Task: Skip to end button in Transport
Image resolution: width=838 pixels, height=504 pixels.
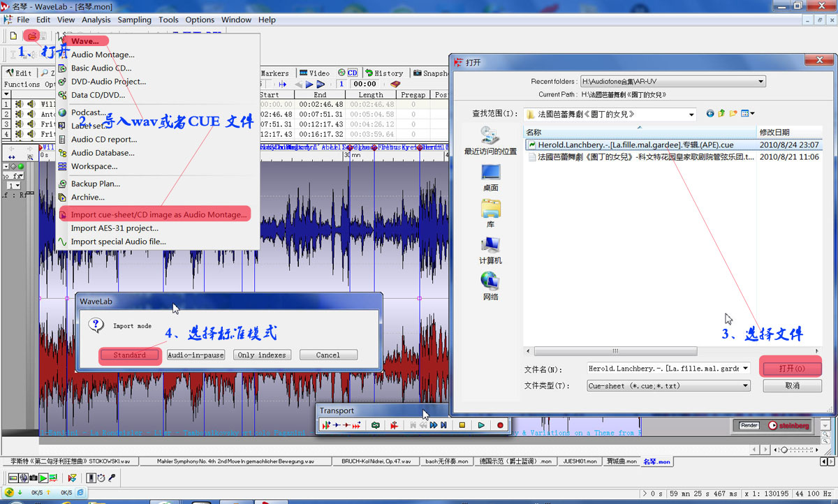Action: tap(443, 424)
